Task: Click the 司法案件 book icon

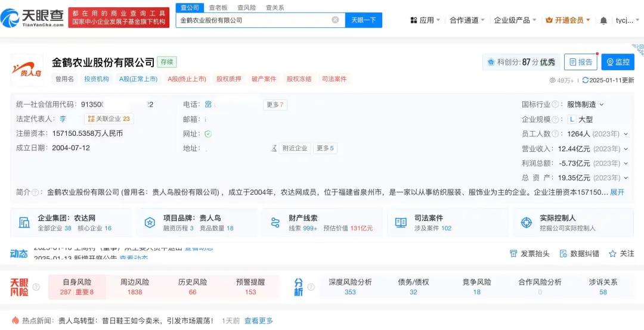Action: 401,222
